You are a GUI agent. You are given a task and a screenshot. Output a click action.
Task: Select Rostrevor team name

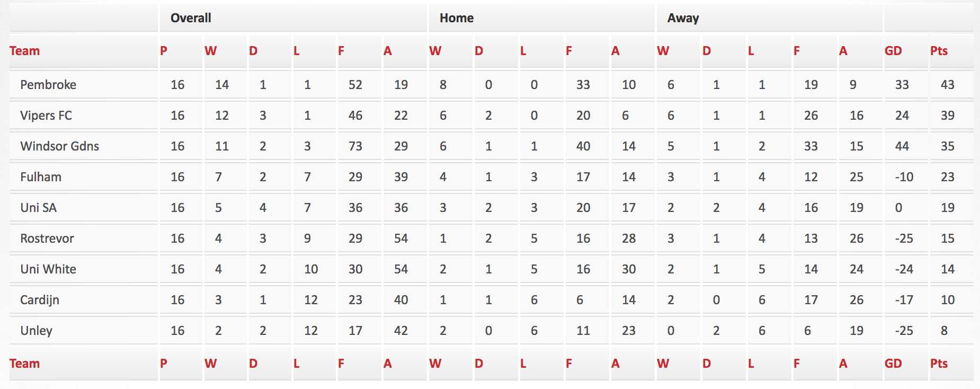point(47,238)
